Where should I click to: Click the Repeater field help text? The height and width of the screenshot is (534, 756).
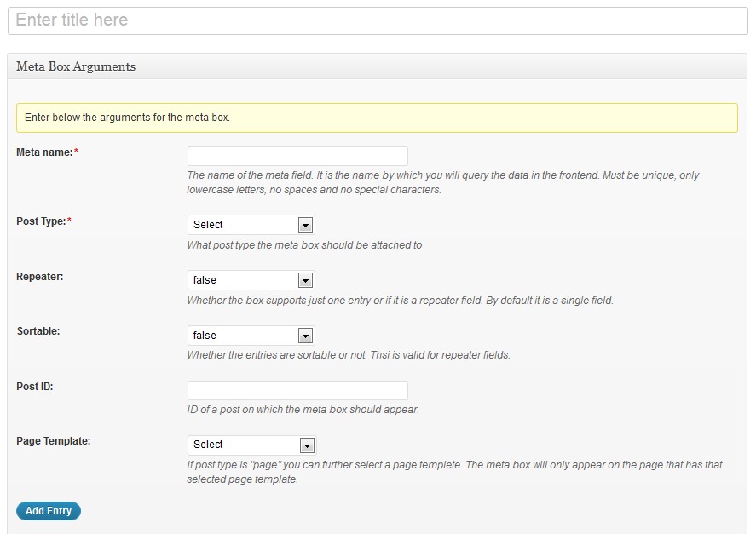click(400, 301)
